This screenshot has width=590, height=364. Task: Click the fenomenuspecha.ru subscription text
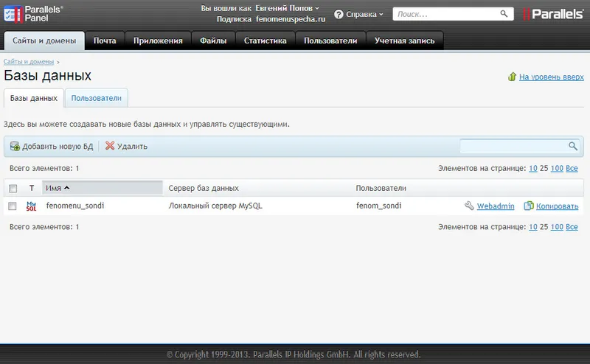click(291, 19)
